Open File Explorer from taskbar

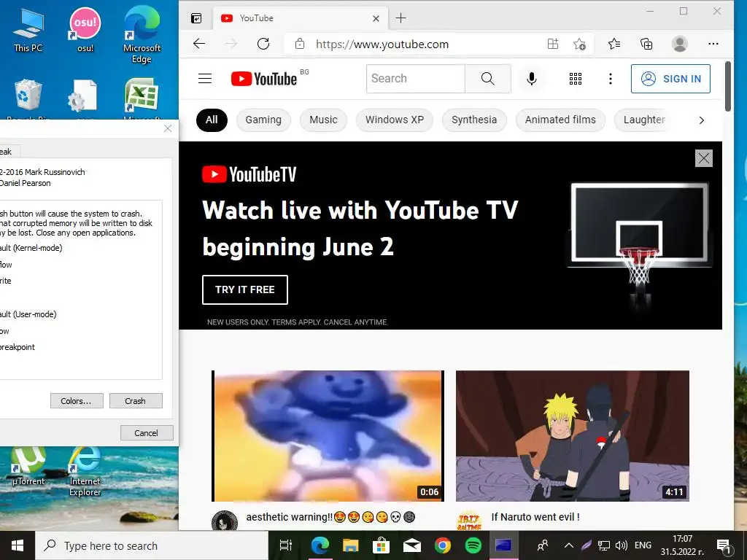[x=351, y=545]
